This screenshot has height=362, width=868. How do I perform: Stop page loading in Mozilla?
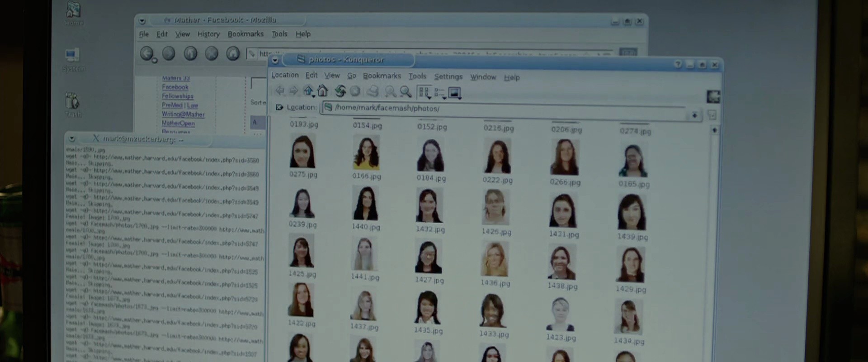click(212, 53)
